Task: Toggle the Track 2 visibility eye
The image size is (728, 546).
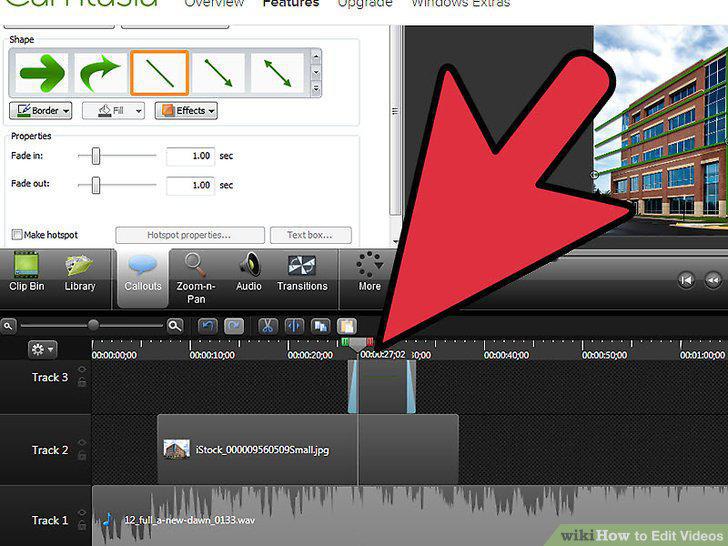Action: [x=82, y=442]
